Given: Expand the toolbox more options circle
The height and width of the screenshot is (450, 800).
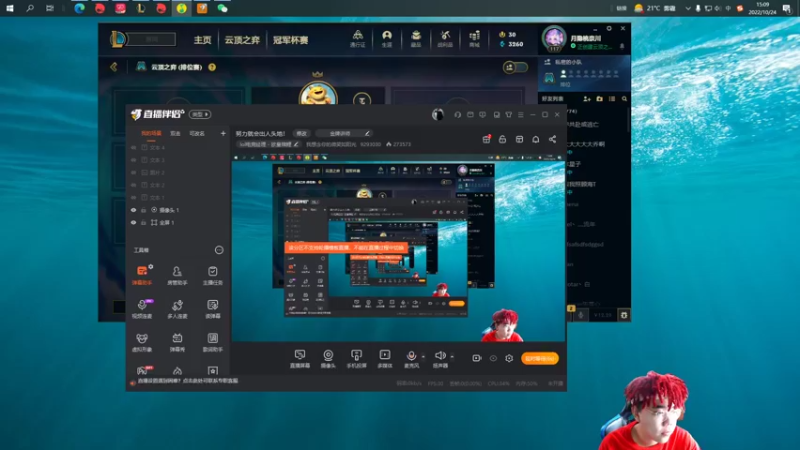Looking at the screenshot, I should coord(219,250).
